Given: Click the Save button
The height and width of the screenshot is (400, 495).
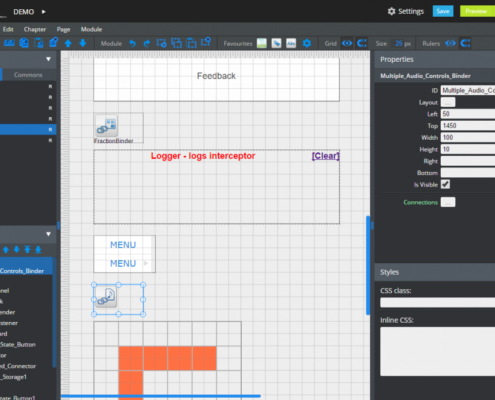Looking at the screenshot, I should pos(443,11).
